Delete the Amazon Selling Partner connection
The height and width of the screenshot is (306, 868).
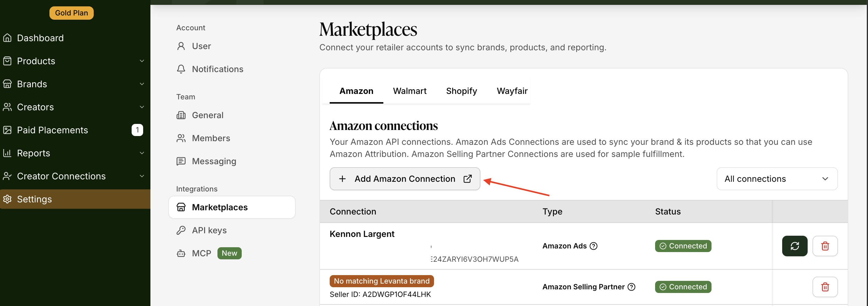825,287
